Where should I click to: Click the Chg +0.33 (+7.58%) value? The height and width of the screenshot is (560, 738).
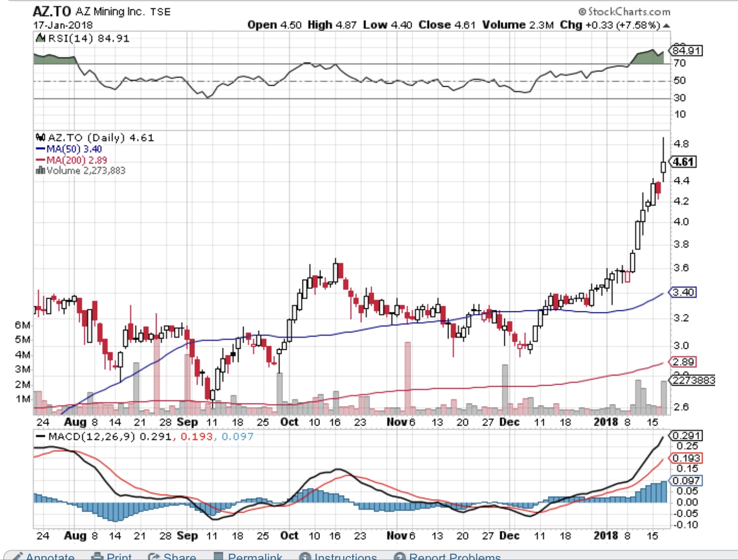[610, 25]
